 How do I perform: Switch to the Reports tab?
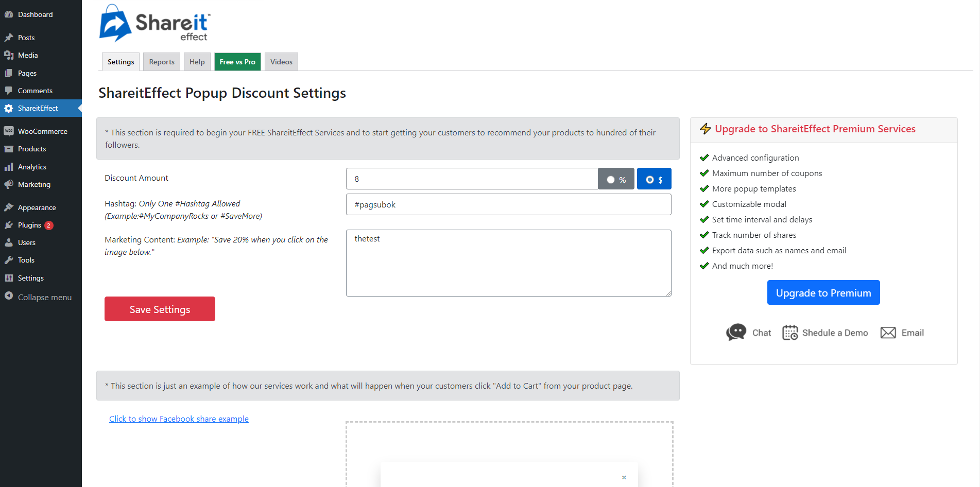(162, 62)
